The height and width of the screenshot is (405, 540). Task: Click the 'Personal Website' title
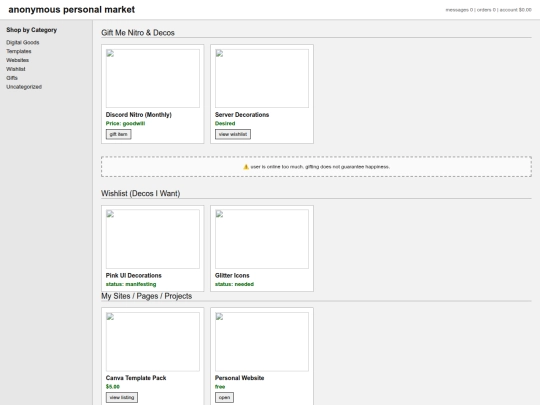click(x=240, y=378)
